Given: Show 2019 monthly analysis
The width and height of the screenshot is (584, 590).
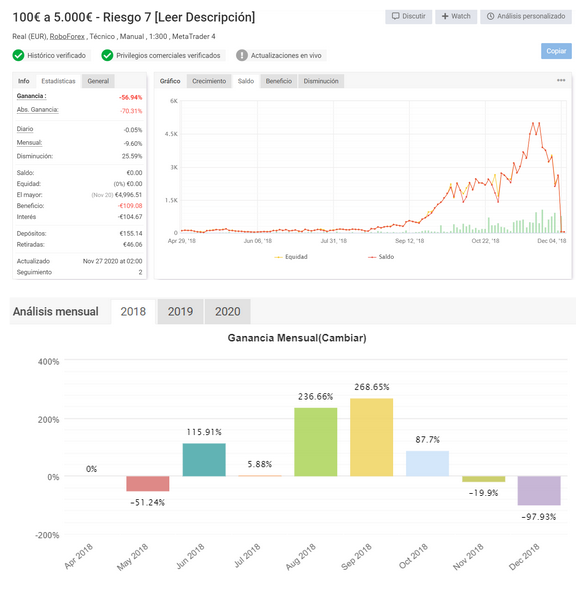Looking at the screenshot, I should pos(180,312).
